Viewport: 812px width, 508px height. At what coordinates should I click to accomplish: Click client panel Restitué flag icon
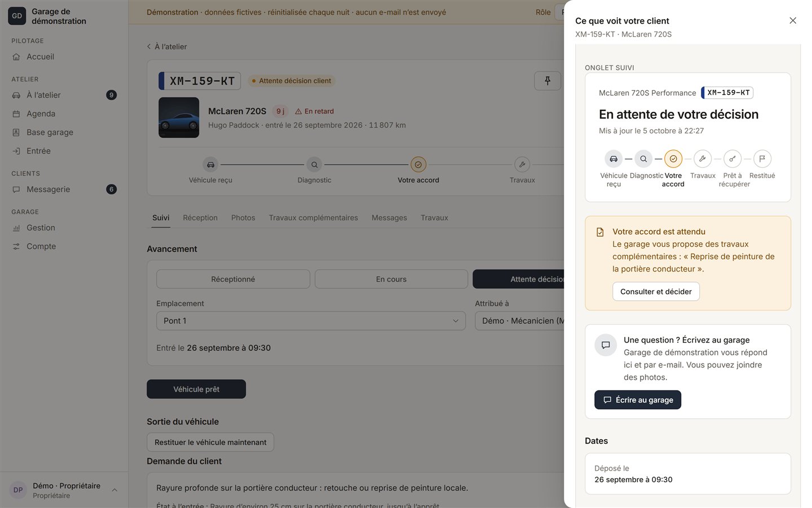coord(762,159)
